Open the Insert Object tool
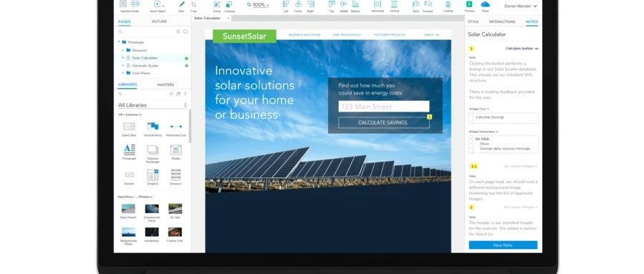This screenshot has height=274, width=644. point(158,6)
